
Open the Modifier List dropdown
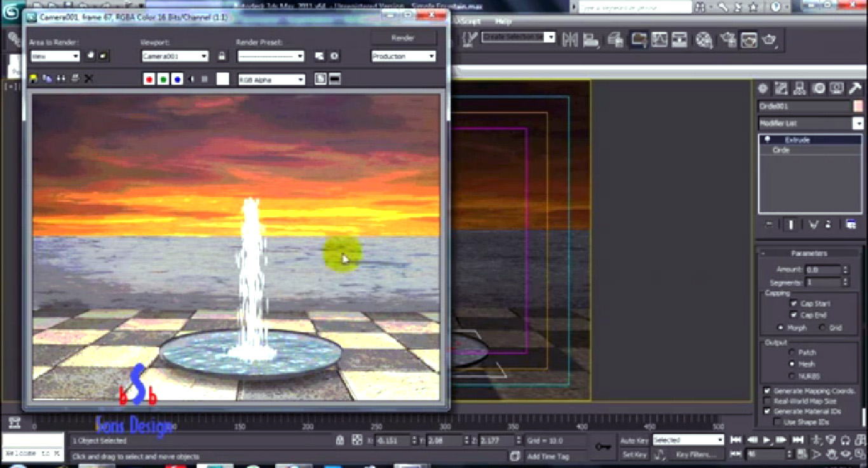pyautogui.click(x=810, y=123)
